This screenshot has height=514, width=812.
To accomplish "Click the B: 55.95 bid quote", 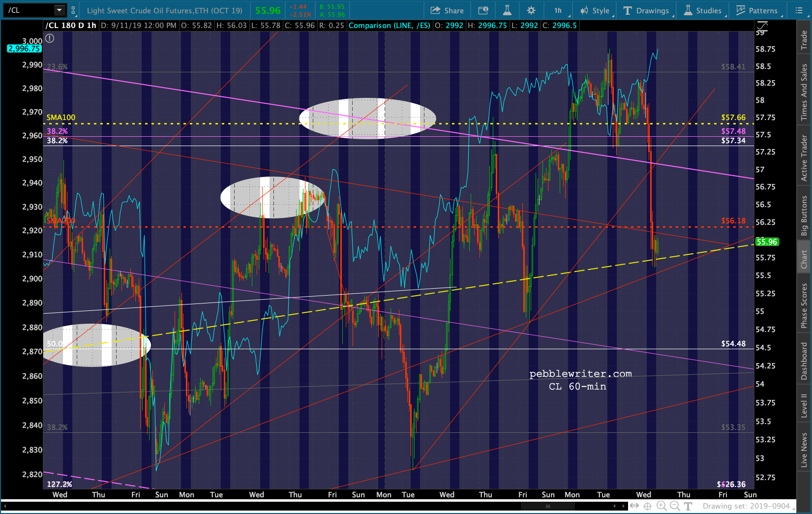I will [x=332, y=7].
